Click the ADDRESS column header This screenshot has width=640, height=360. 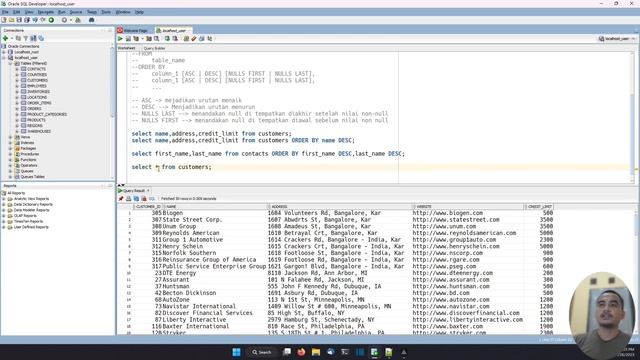341,207
